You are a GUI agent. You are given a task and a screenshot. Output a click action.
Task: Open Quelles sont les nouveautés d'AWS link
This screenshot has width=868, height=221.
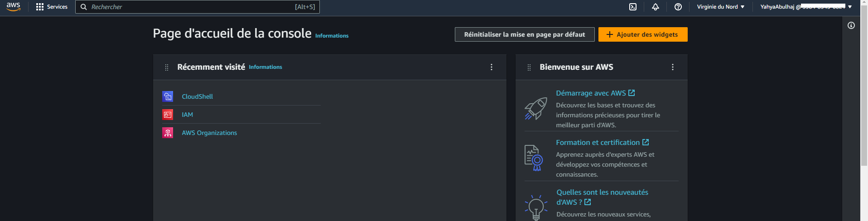point(602,197)
